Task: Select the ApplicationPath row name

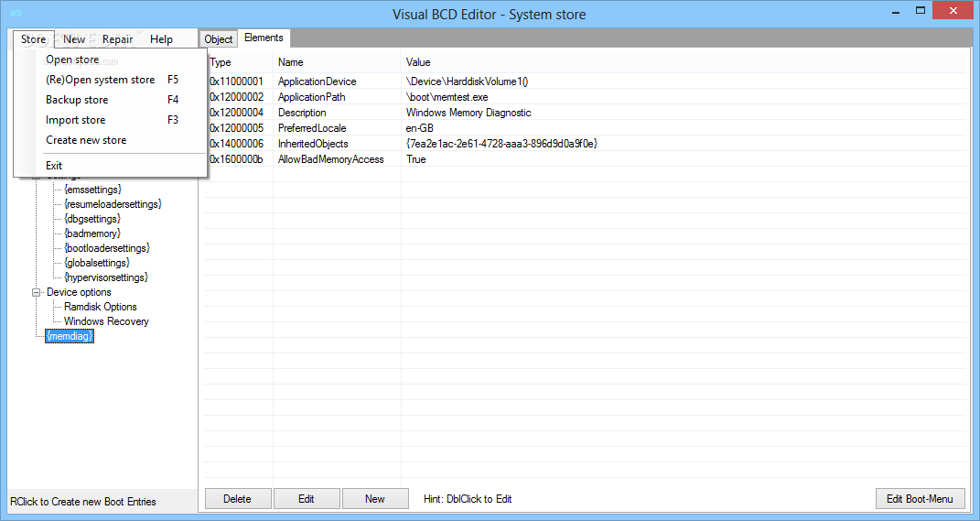Action: [312, 97]
